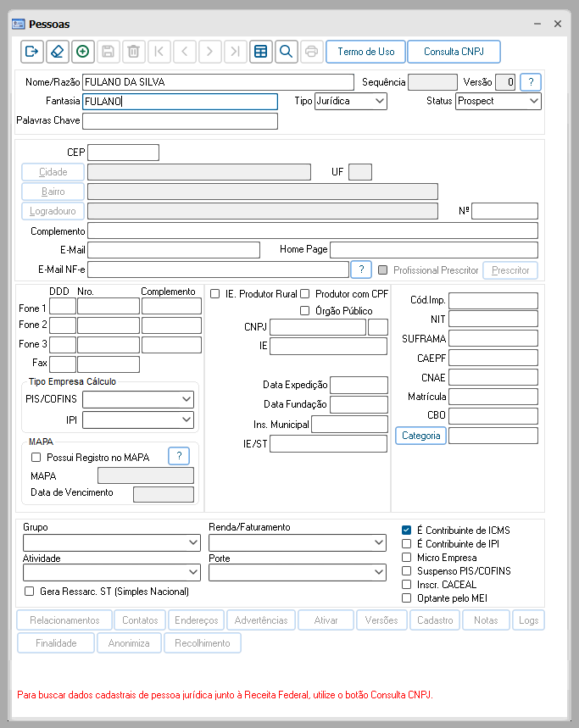Click the Consulta CNPJ button

(x=454, y=52)
